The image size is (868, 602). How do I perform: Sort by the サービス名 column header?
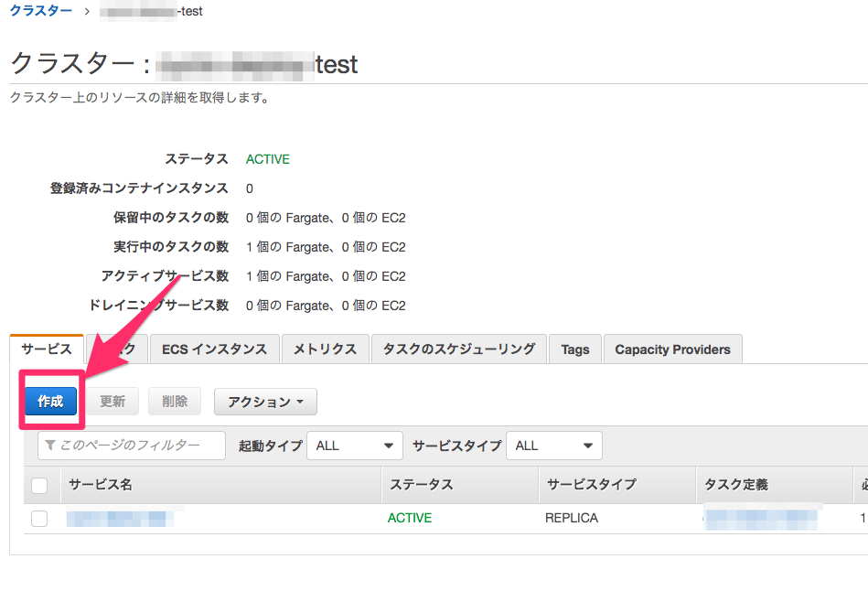(x=101, y=485)
